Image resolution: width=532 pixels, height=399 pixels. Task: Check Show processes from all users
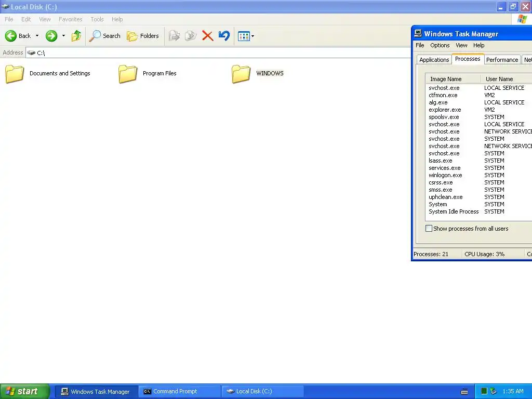429,229
